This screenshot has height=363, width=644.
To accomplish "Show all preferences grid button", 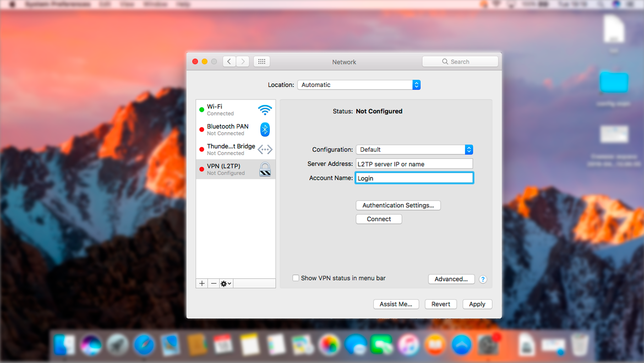I will tap(261, 62).
